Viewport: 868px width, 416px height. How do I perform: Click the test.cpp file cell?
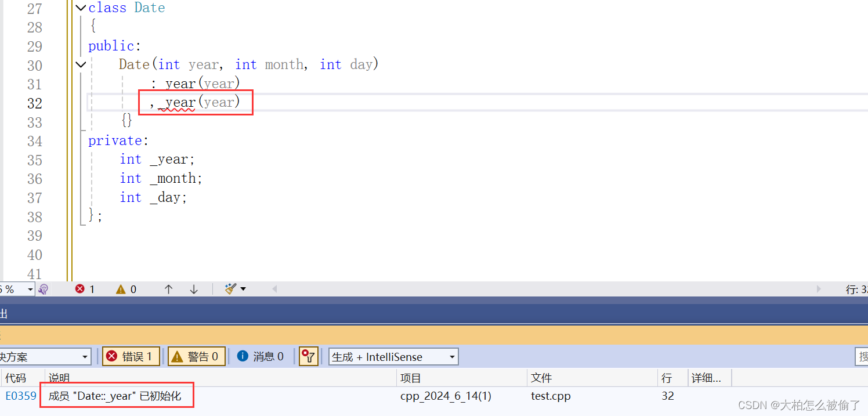point(551,396)
